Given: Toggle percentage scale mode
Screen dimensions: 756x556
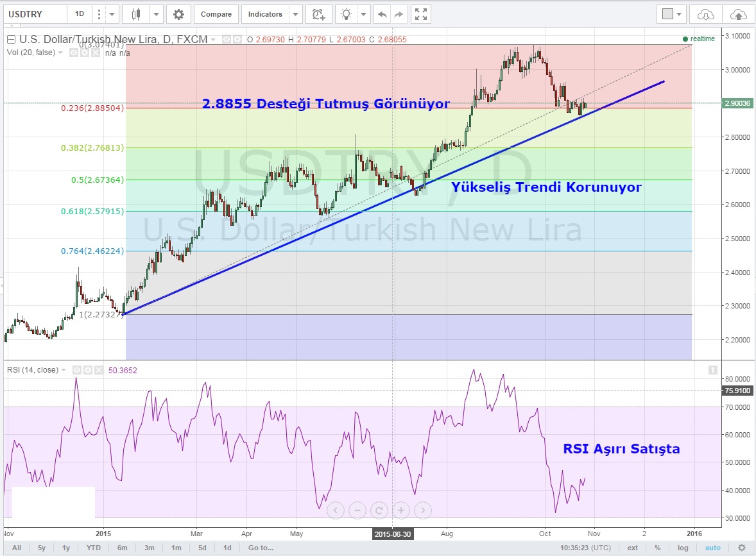Looking at the screenshot, I should coord(658,548).
